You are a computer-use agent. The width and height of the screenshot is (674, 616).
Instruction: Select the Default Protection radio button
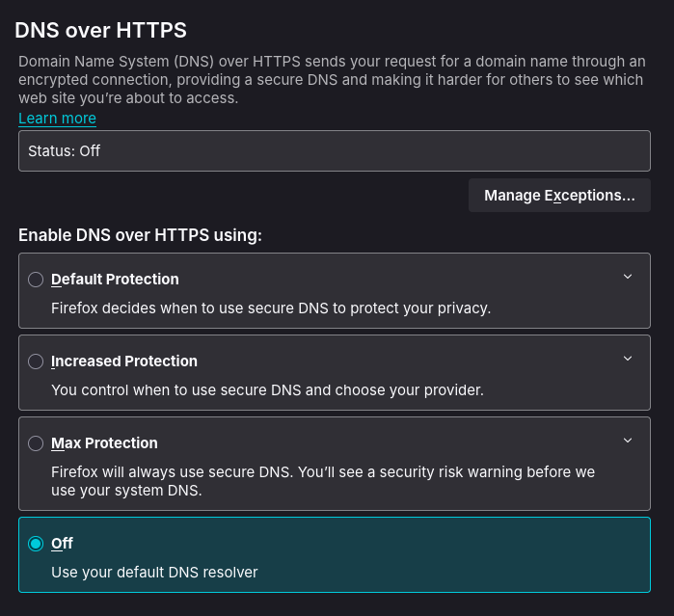[x=36, y=280]
